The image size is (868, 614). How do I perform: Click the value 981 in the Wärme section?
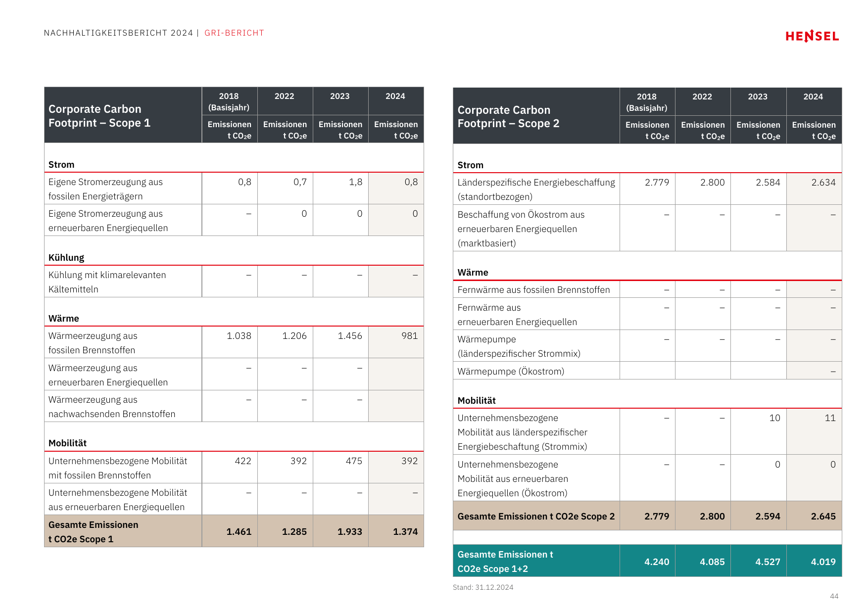410,336
